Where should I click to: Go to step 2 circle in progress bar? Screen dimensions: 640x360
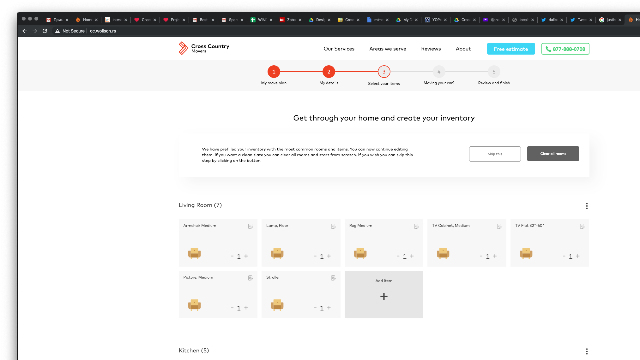point(329,72)
